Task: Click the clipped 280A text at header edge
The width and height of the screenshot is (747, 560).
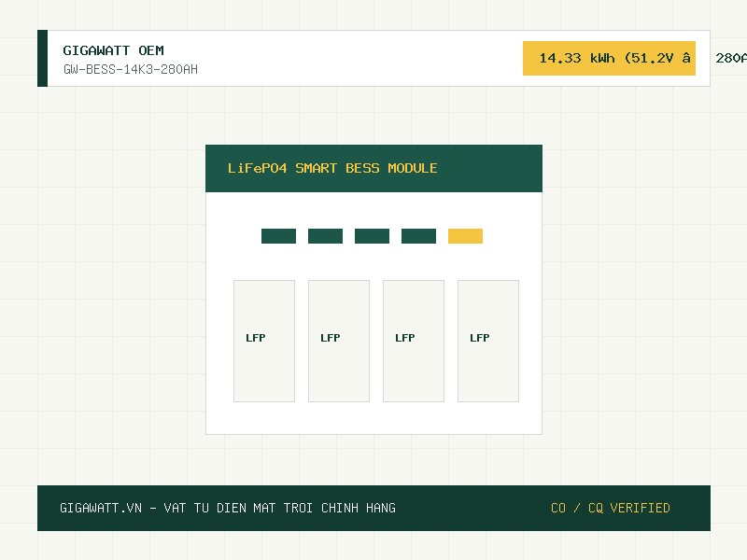Action: tap(731, 58)
